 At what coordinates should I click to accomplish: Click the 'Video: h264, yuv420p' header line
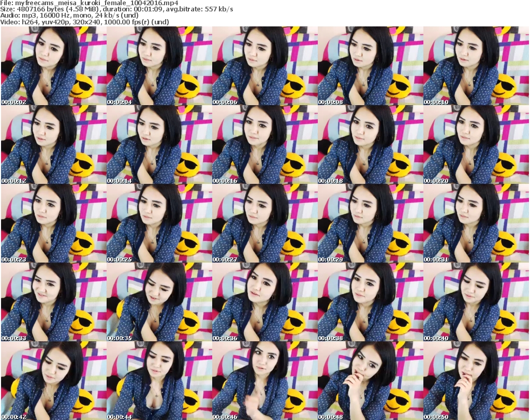point(84,22)
